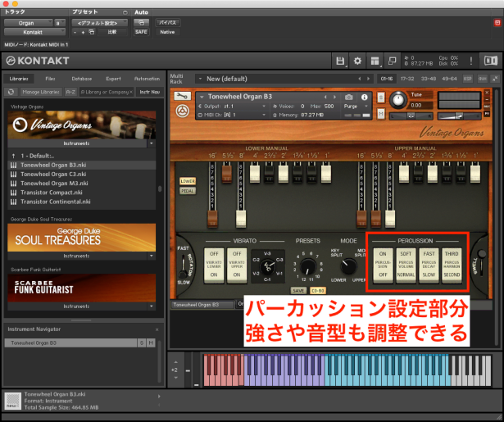
Task: Adjust the Rotator FAST/SLOW lever
Action: [184, 266]
